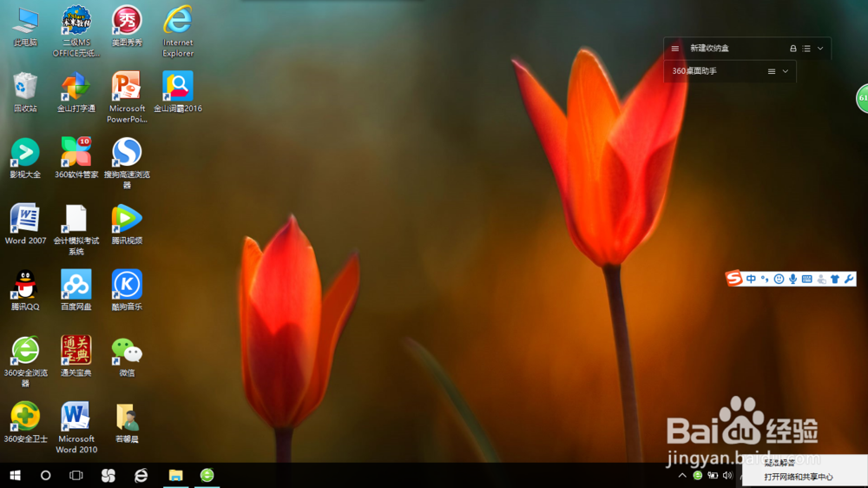The height and width of the screenshot is (488, 868).
Task: Click 360 browser tray icon
Action: (698, 475)
